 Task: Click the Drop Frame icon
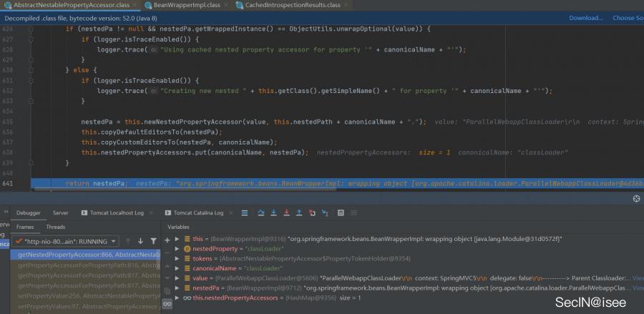(312, 212)
